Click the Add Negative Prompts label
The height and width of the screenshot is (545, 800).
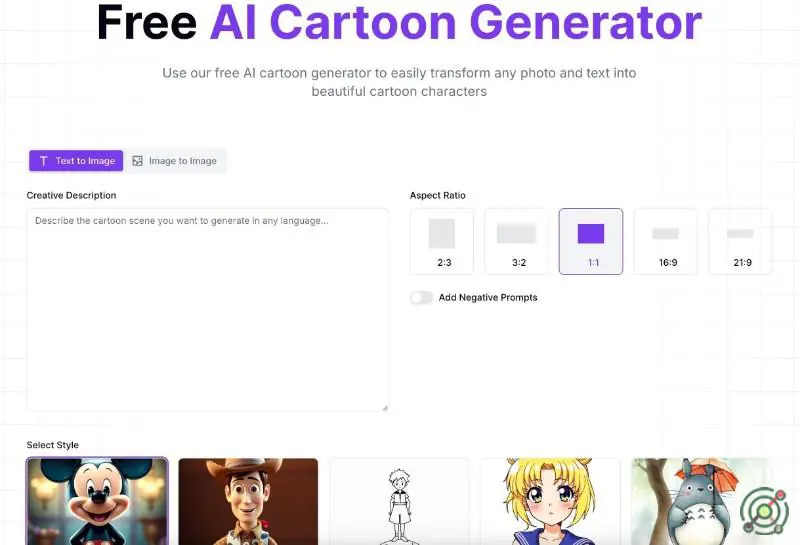488,298
